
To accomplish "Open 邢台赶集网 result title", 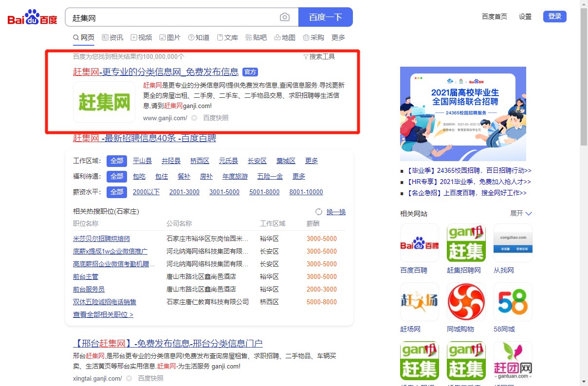I will pos(168,344).
